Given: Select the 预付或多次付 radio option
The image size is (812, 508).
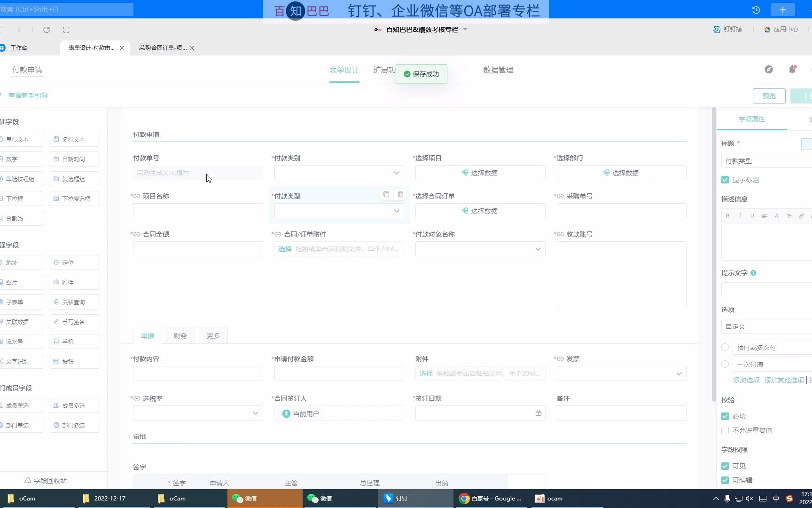Looking at the screenshot, I should pyautogui.click(x=725, y=347).
